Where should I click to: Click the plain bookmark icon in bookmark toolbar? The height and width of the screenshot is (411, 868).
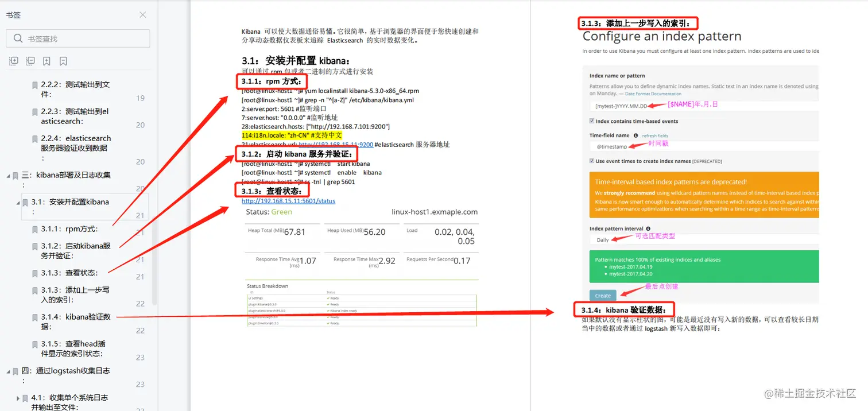pyautogui.click(x=64, y=61)
